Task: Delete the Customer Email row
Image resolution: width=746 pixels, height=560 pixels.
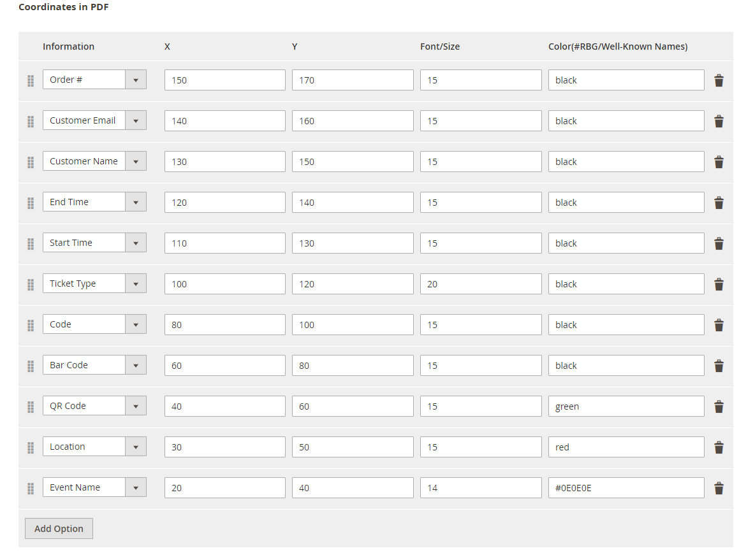Action: click(x=719, y=121)
